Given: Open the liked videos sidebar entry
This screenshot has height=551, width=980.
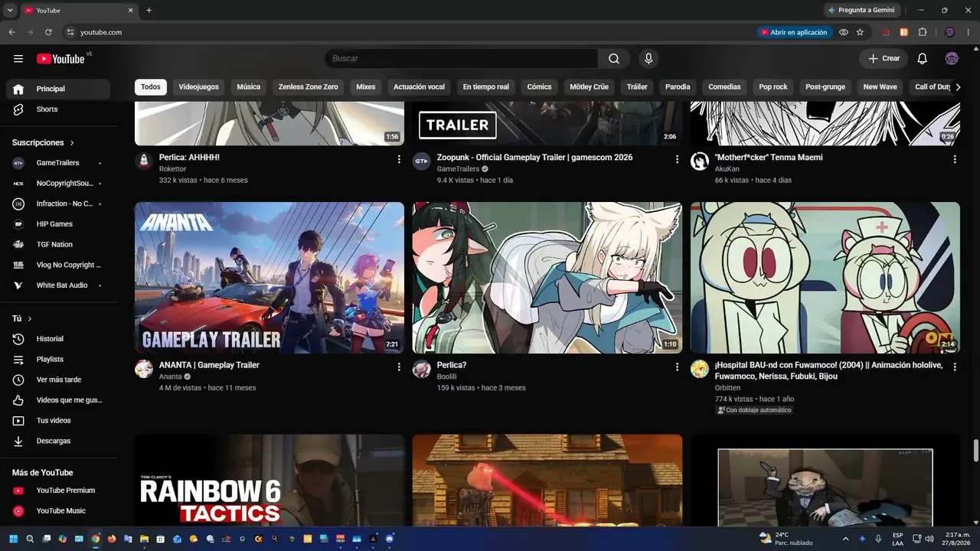Looking at the screenshot, I should (x=58, y=400).
